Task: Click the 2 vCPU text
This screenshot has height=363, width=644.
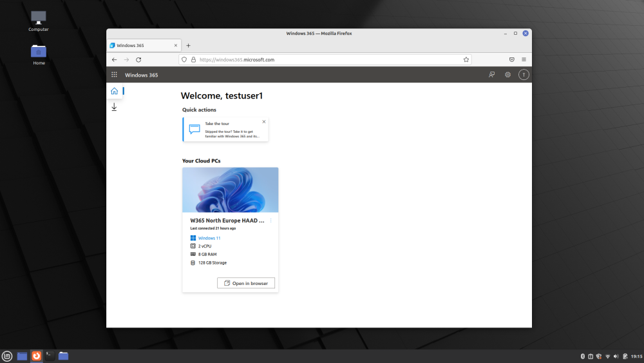Action: 205,246
